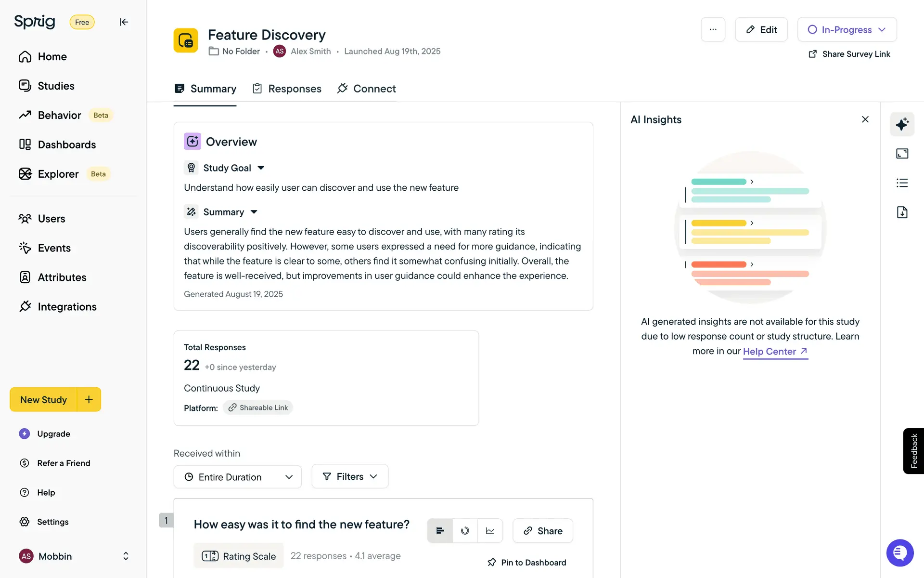Expand the Entire Duration date dropdown

click(238, 477)
